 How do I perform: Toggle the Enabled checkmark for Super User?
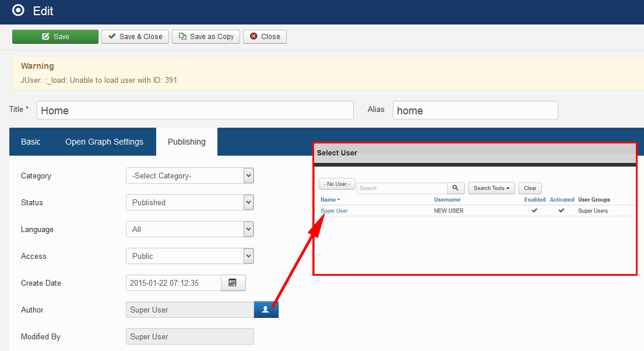pyautogui.click(x=534, y=210)
